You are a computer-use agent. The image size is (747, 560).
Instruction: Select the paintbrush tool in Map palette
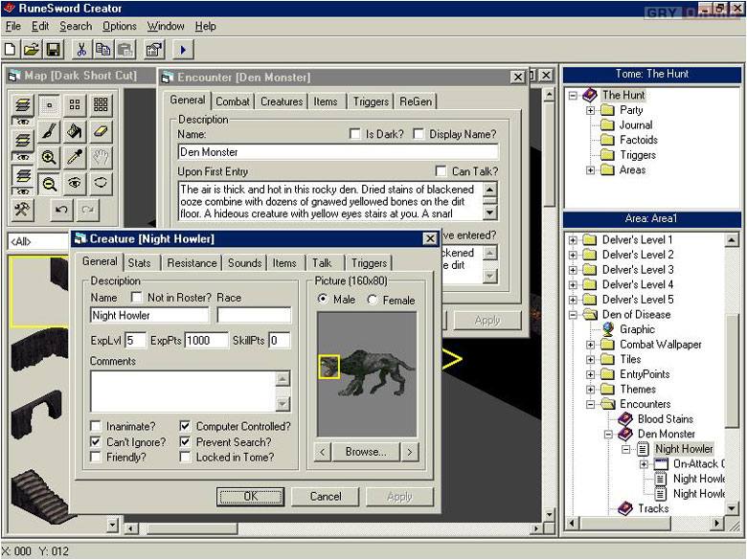click(49, 131)
